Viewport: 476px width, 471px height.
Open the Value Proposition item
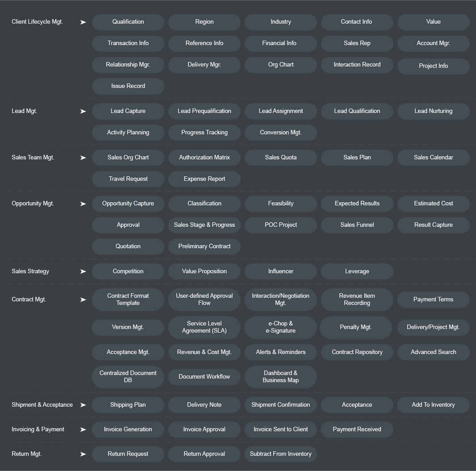pos(205,271)
